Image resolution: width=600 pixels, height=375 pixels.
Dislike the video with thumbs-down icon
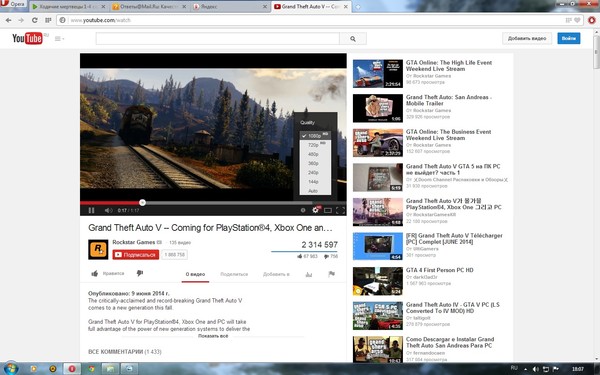pos(140,273)
